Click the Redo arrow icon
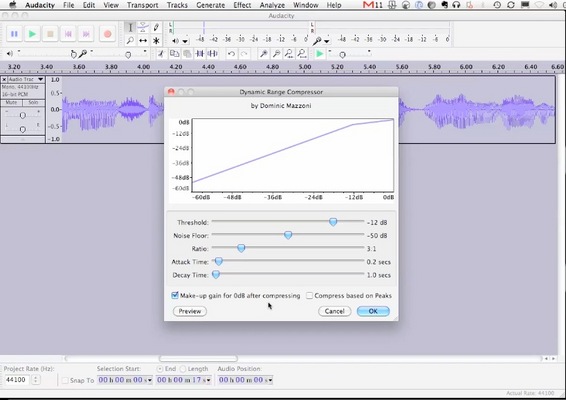 point(244,54)
